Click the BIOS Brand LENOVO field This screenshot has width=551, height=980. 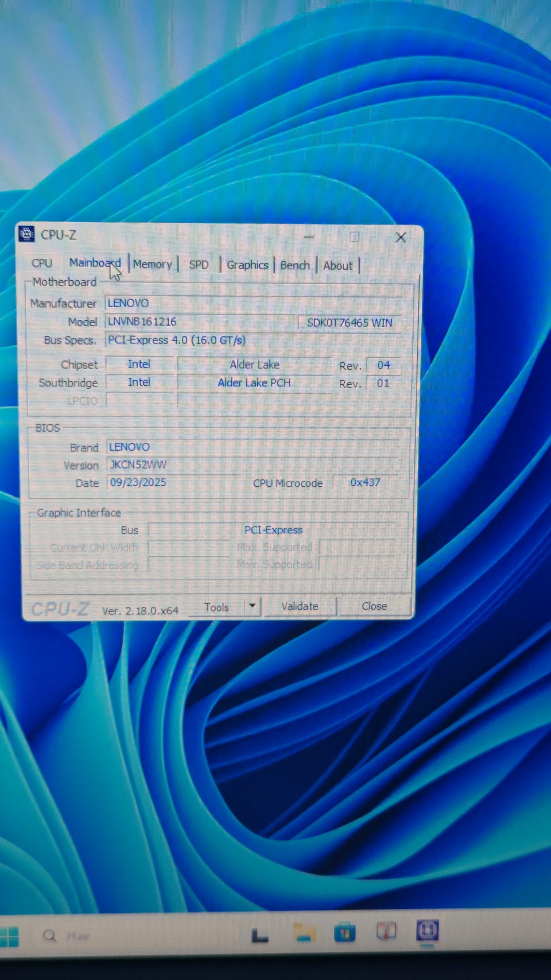click(x=253, y=447)
